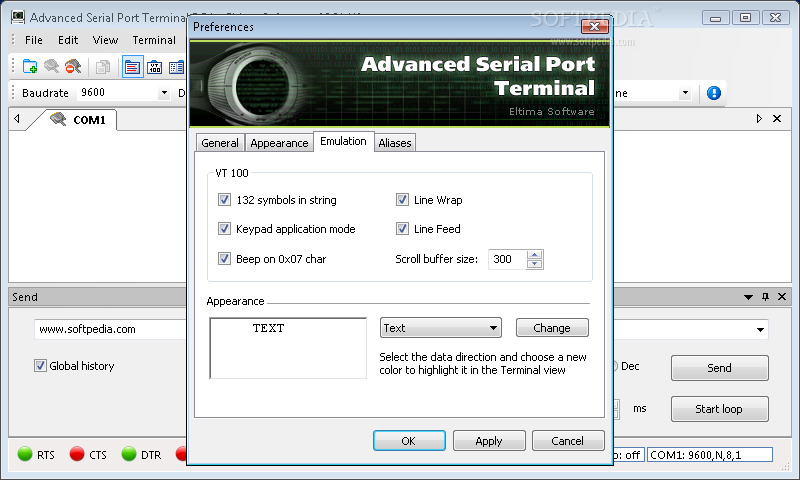The image size is (800, 480).
Task: Click the tab scroll left arrow
Action: pyautogui.click(x=17, y=118)
